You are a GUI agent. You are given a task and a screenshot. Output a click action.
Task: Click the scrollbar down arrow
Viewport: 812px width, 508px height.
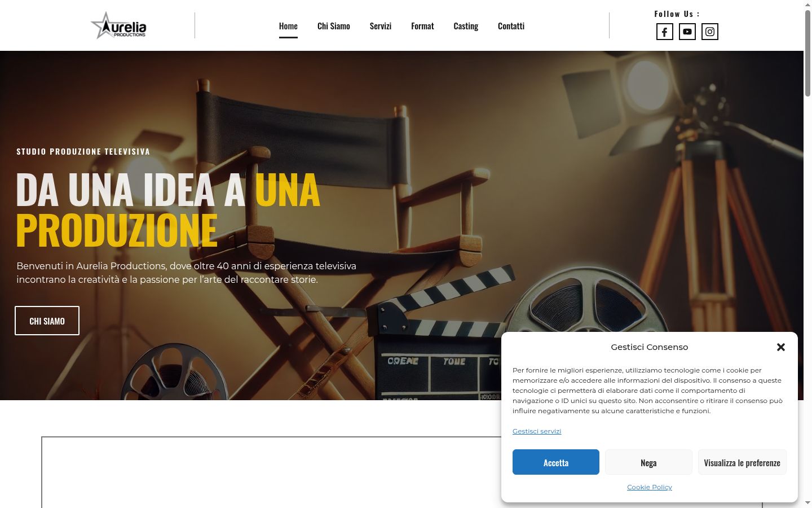coord(807,503)
